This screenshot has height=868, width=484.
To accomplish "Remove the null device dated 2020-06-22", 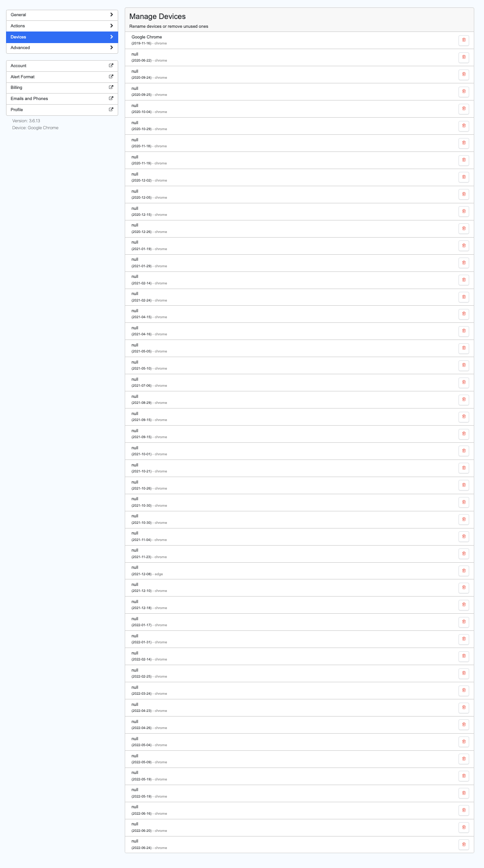I will click(464, 57).
